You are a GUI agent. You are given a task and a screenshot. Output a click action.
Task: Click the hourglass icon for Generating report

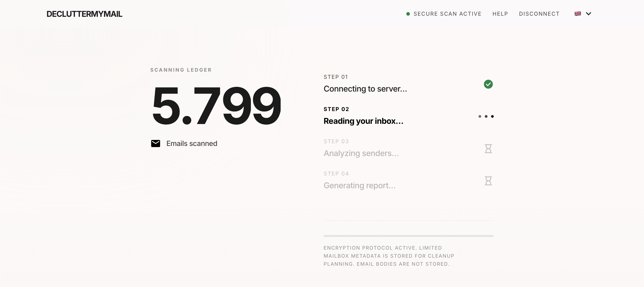[488, 181]
